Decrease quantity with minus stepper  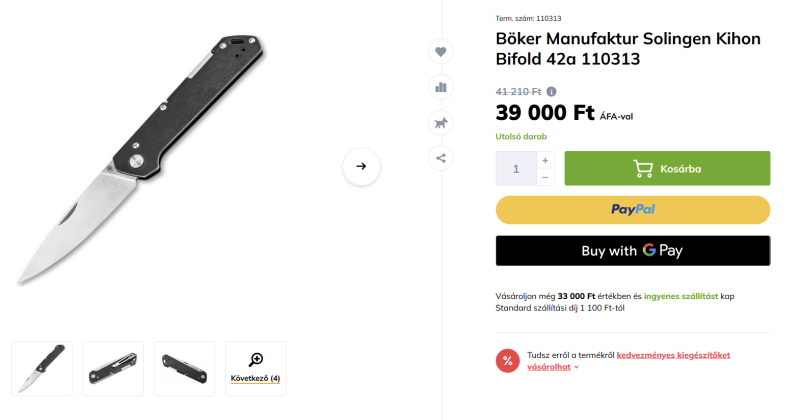545,177
